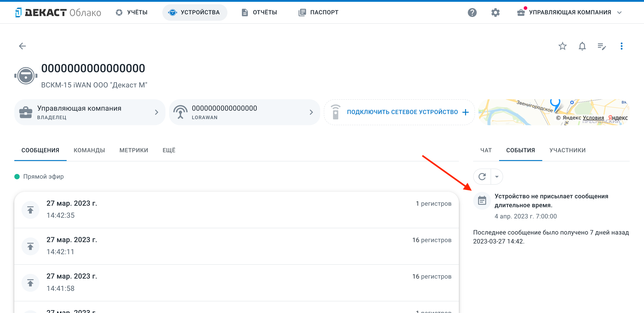Click the event calendar icon
Screen dimensions: 644x313
(x=482, y=201)
